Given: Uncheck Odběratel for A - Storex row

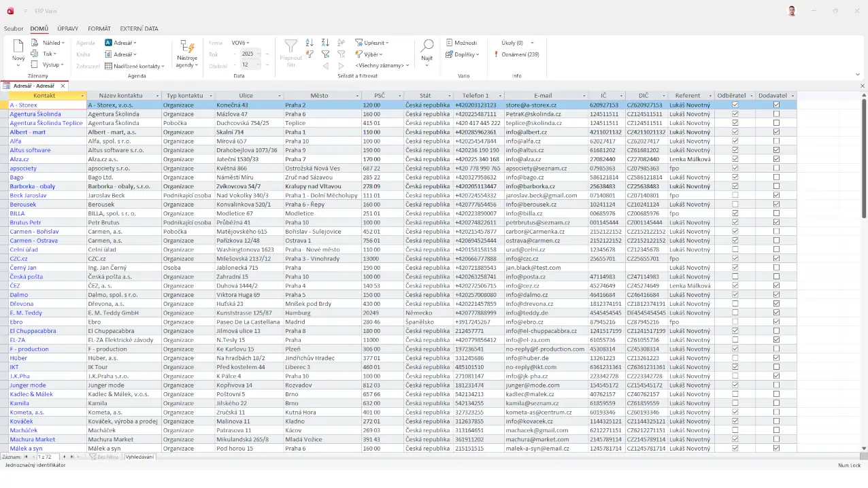Looking at the screenshot, I should [x=735, y=105].
